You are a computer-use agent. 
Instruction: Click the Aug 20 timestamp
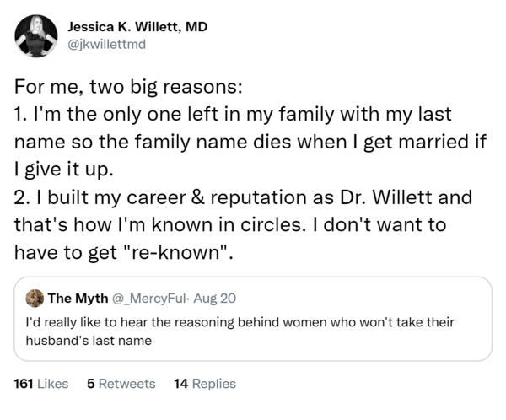(x=215, y=299)
